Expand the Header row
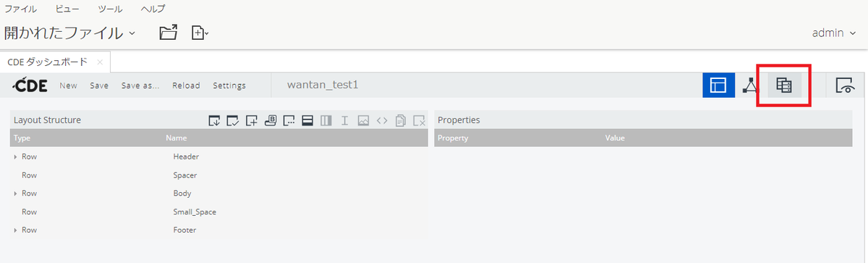 [15, 156]
